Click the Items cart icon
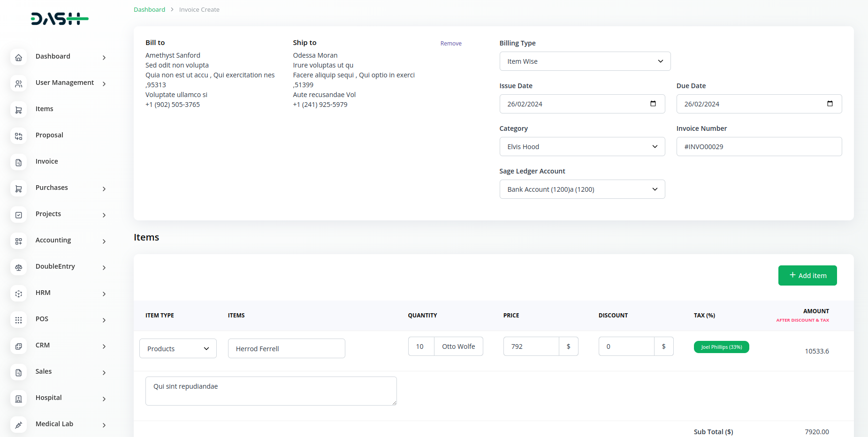Viewport: 868px width, 437px height. (19, 110)
